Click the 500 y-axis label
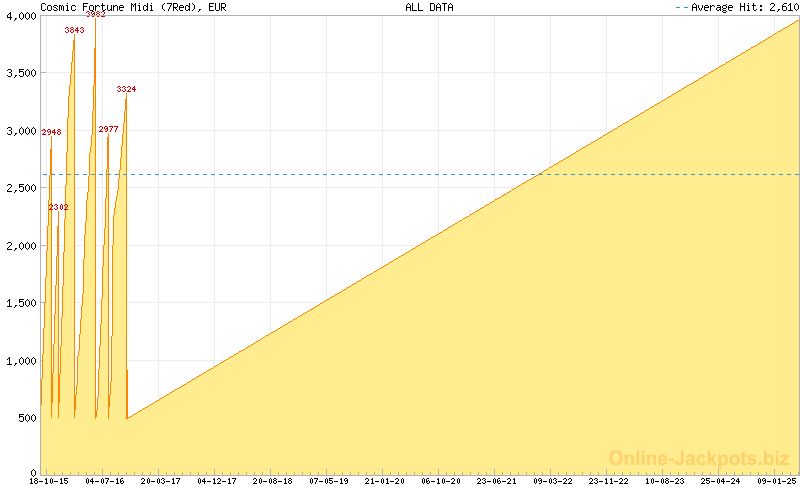 (26, 418)
